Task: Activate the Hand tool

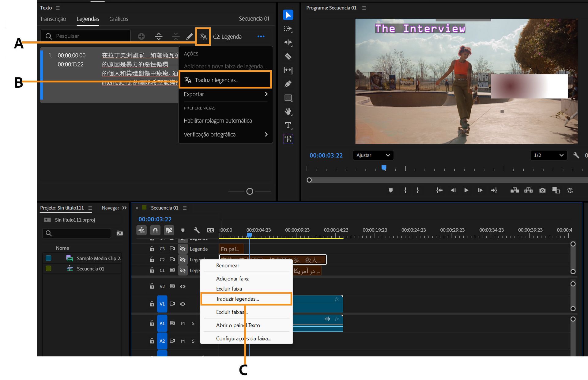Action: (x=288, y=111)
